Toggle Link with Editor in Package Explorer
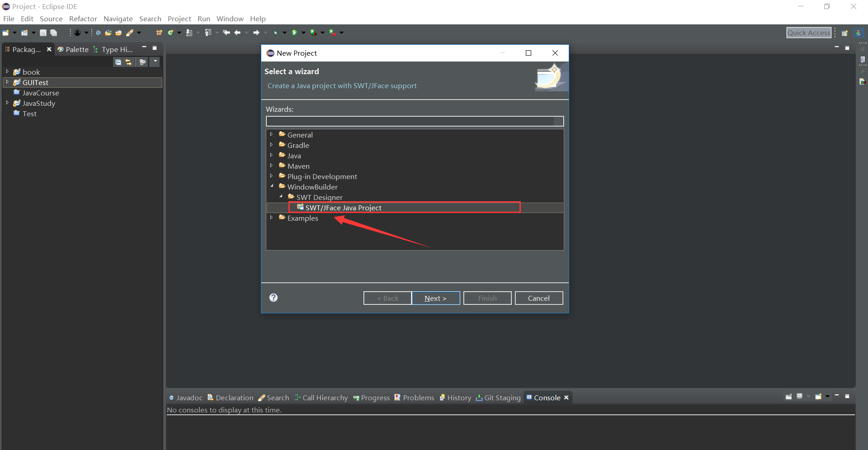The height and width of the screenshot is (450, 868). (x=129, y=62)
